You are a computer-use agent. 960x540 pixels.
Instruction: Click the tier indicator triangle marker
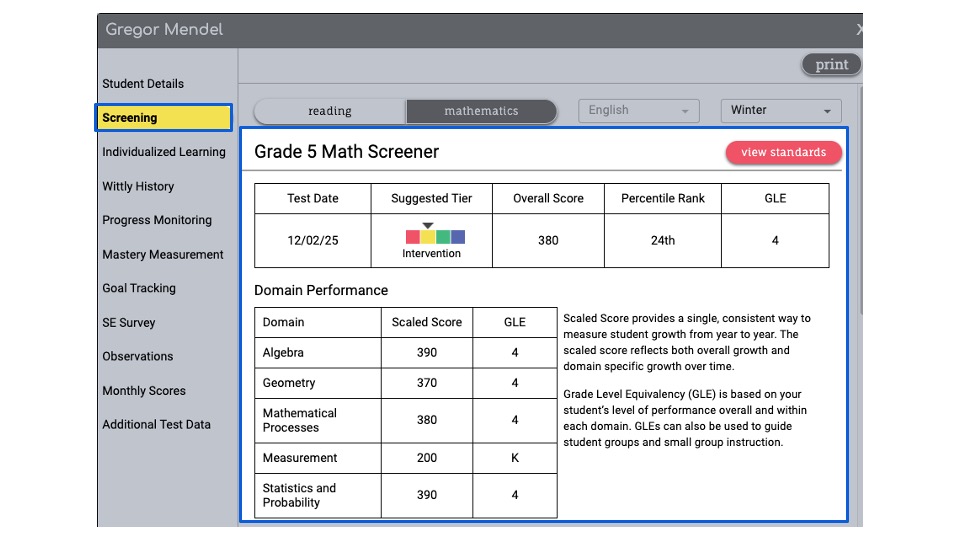(x=428, y=226)
